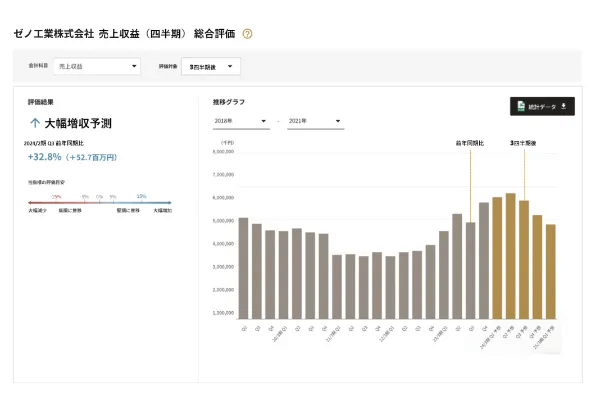Click the download arrow icon in 統計データ button

coord(563,106)
